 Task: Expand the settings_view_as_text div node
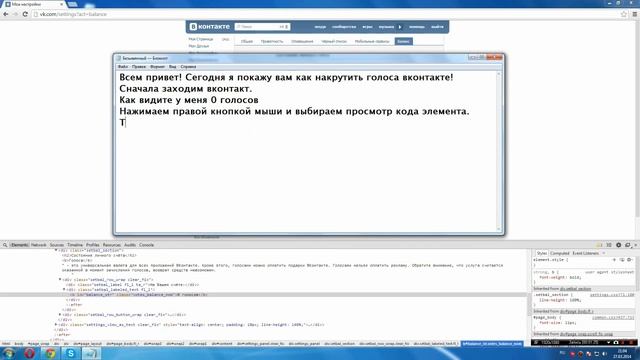click(56, 325)
